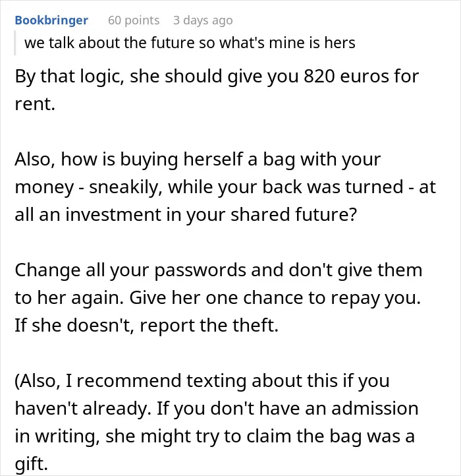Click the line 'in writing, she might try'
Viewport: 461px width, 476px height.
tap(215, 436)
